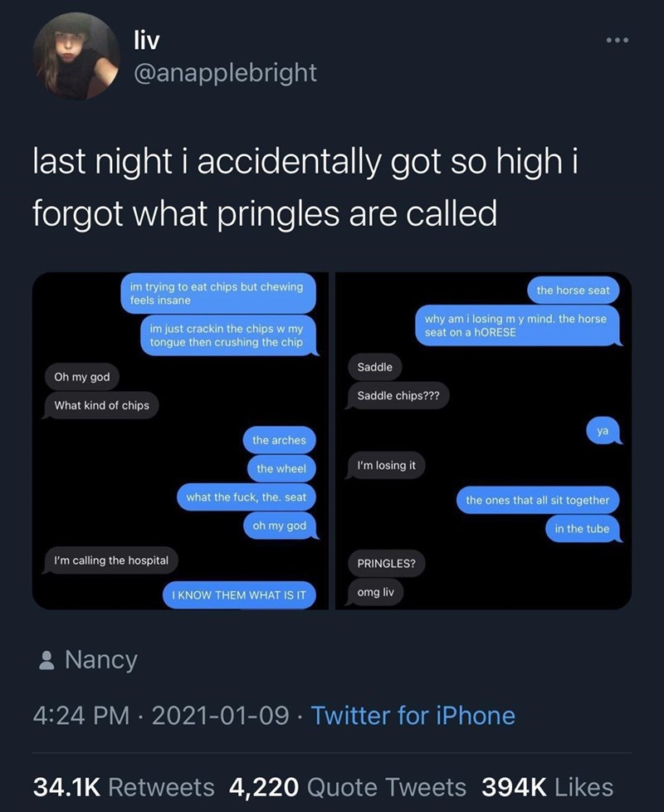Click the "PRINGLES?" message bubble
The image size is (664, 812).
pos(386,564)
